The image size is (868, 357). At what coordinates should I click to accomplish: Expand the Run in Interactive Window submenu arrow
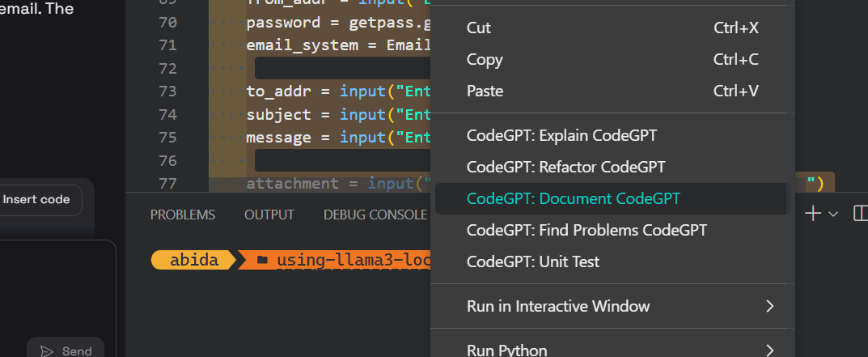[769, 306]
